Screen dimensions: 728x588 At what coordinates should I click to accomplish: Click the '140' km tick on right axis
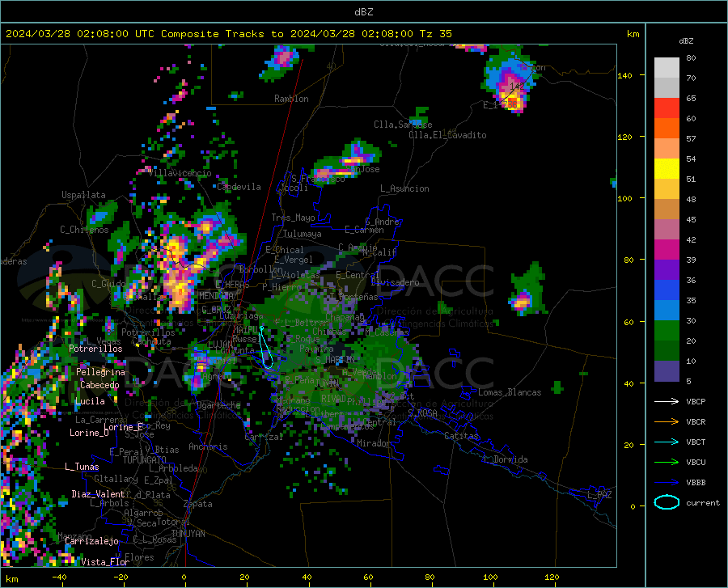coord(625,75)
